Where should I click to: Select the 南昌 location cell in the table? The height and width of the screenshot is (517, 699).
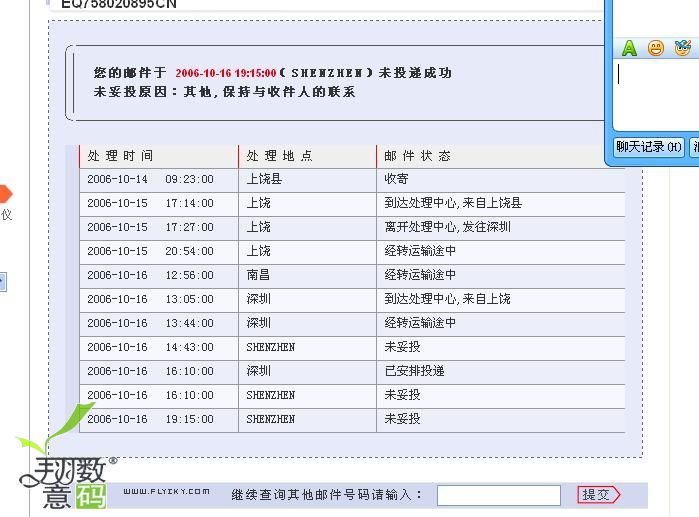(x=259, y=275)
